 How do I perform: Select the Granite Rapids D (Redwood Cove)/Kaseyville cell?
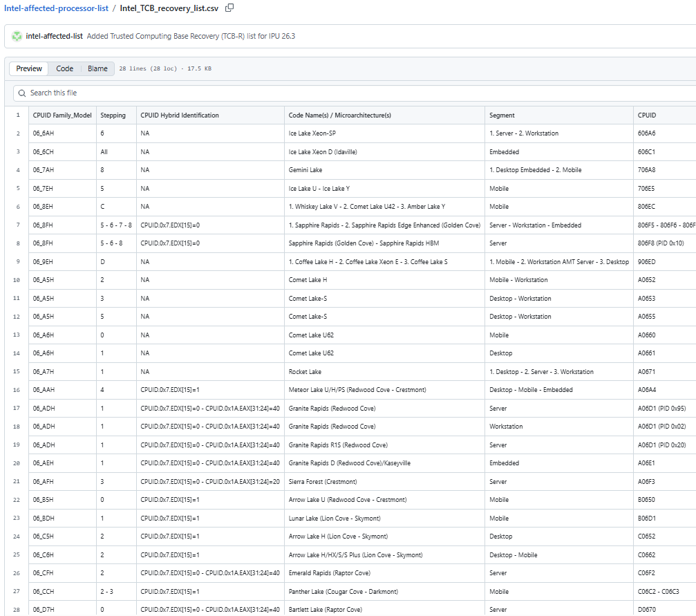tap(384, 463)
